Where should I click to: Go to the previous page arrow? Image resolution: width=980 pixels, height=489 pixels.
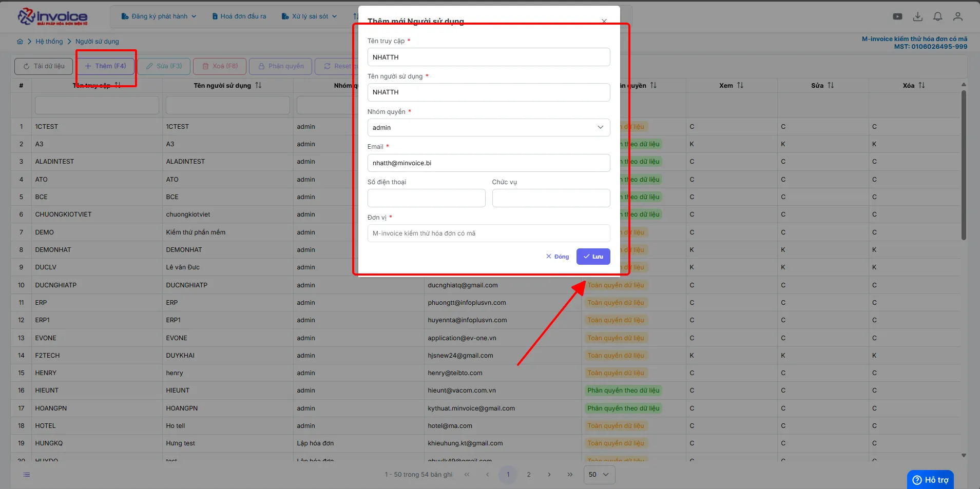(487, 475)
